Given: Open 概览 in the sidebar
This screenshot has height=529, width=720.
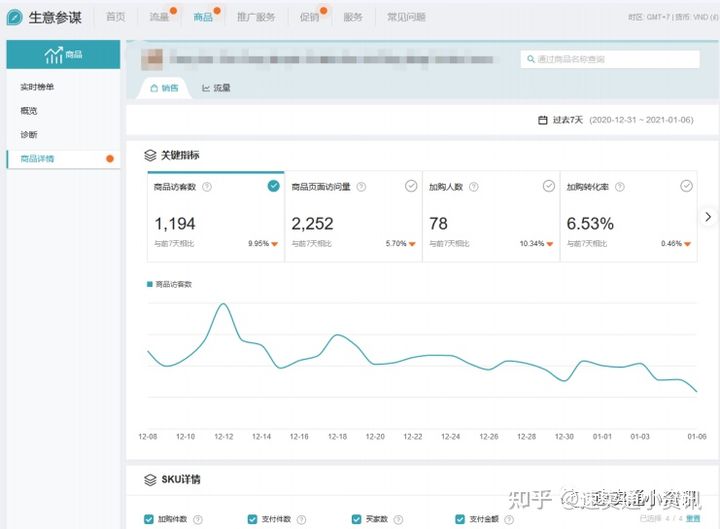Looking at the screenshot, I should (29, 111).
